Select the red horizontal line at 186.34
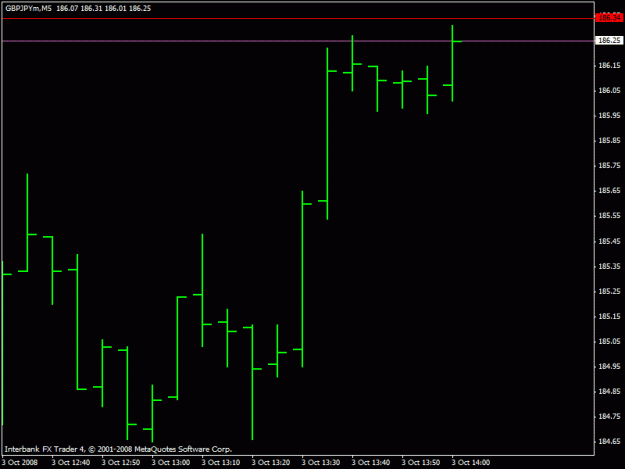The width and height of the screenshot is (625, 469). 298,18
